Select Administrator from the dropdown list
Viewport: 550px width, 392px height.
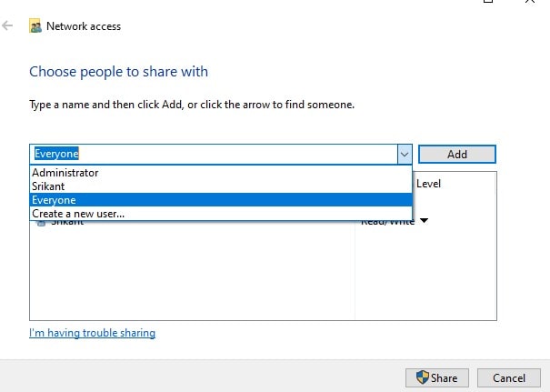tap(65, 173)
